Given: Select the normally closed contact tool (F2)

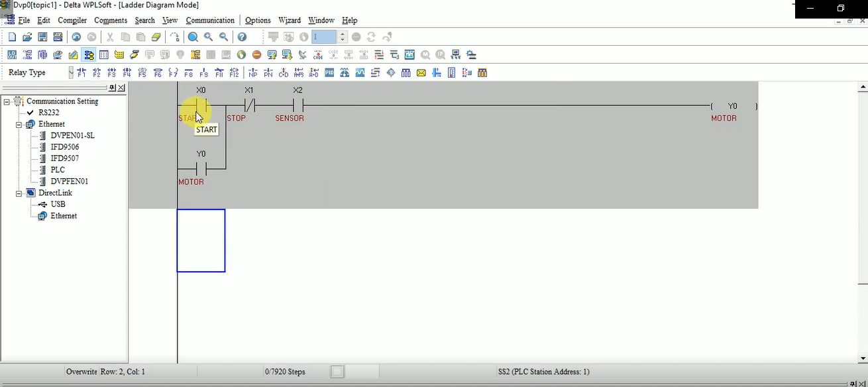Looking at the screenshot, I should point(97,72).
